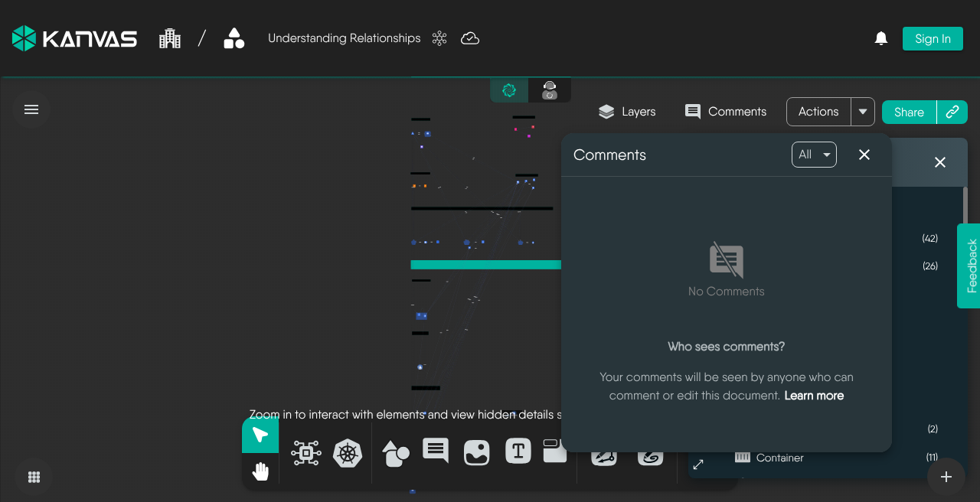
Task: Open the hamburger navigation menu
Action: [x=31, y=109]
